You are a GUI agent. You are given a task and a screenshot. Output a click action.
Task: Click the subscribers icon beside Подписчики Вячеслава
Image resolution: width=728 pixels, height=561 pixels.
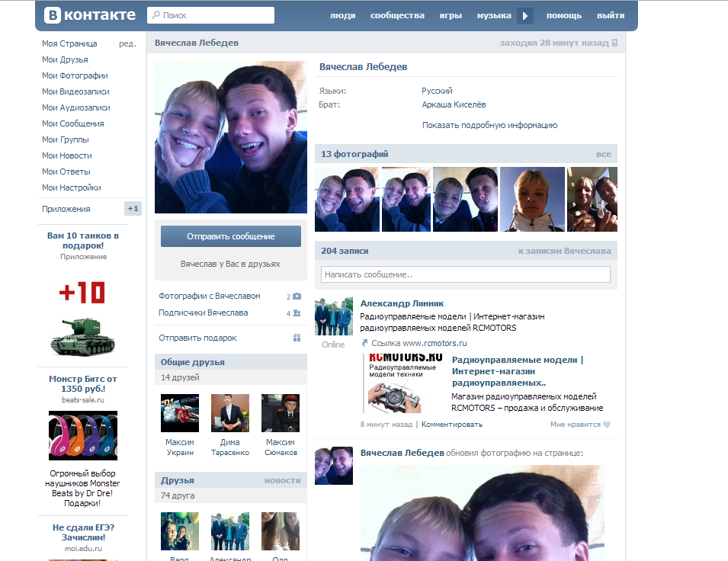tap(297, 313)
